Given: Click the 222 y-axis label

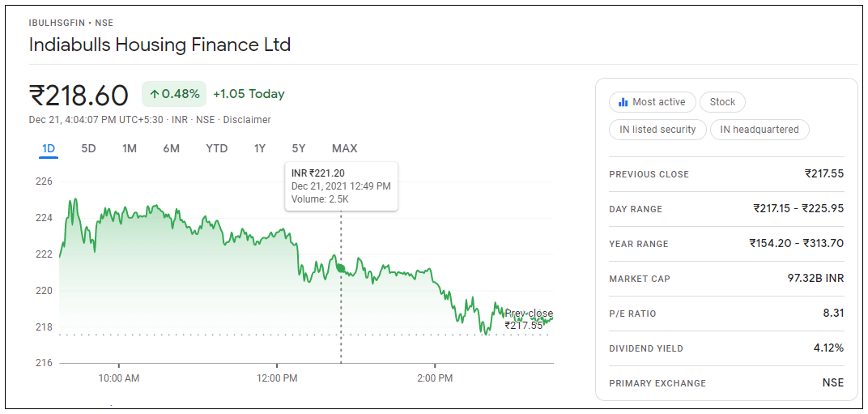Looking at the screenshot, I should pyautogui.click(x=45, y=254).
